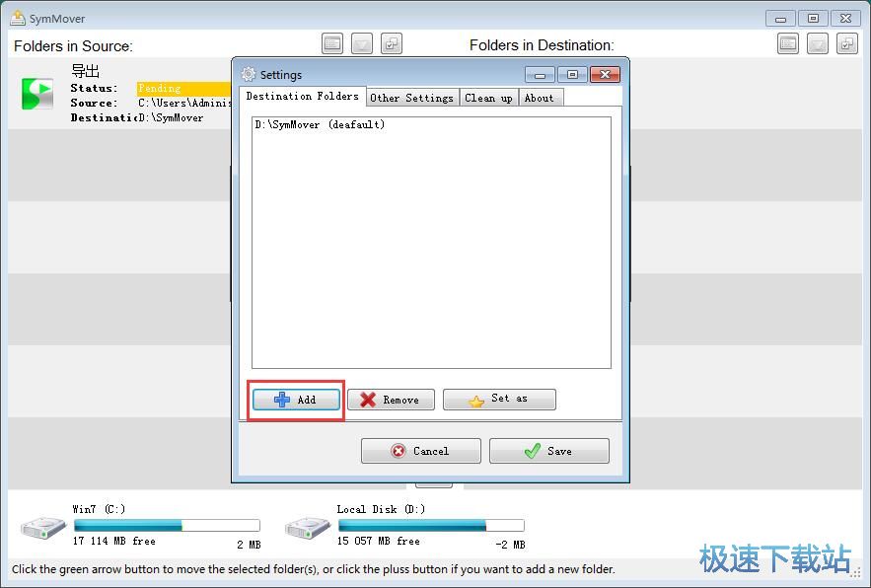Click the select-all checkbox icon beside Folders in Destination
The image size is (871, 588).
847,44
